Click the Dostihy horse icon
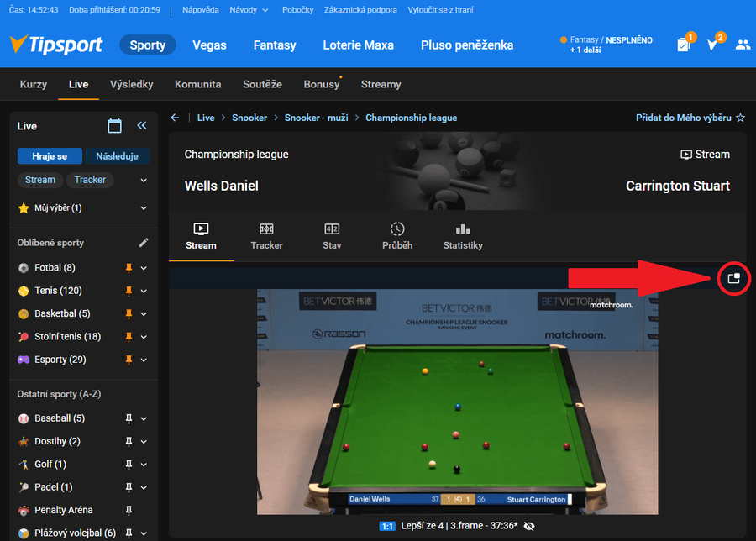The image size is (756, 541). (24, 441)
